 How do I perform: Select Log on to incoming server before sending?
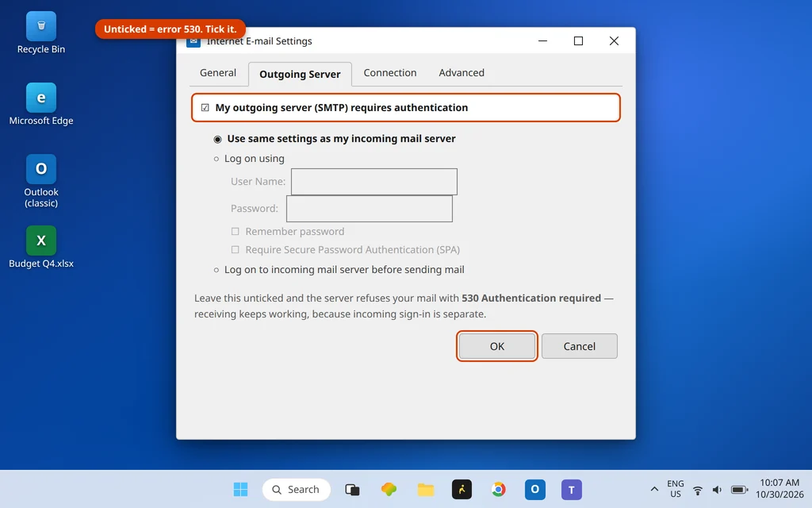(x=216, y=270)
